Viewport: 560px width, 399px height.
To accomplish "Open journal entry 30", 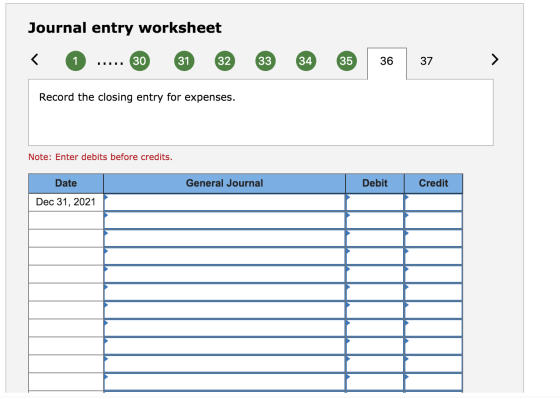I will pos(140,61).
